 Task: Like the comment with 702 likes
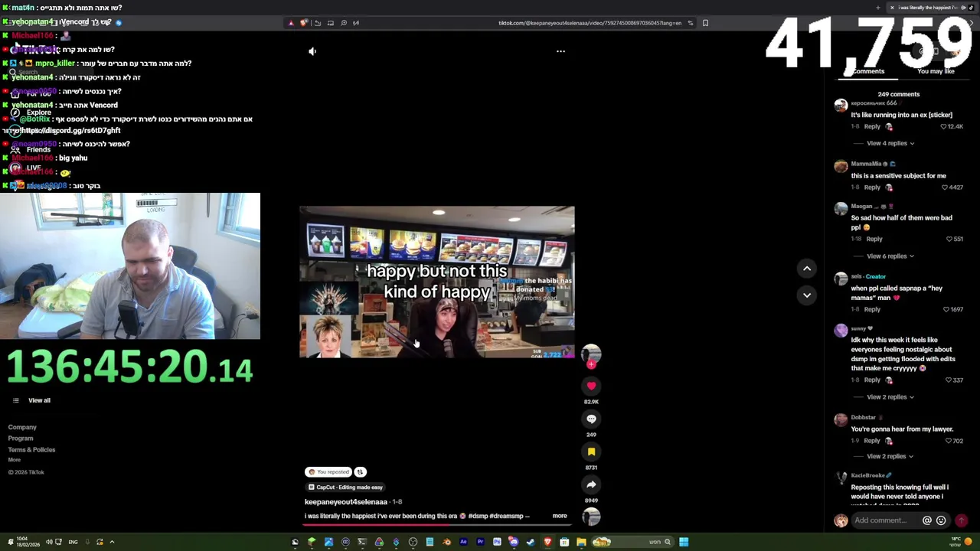click(x=949, y=441)
